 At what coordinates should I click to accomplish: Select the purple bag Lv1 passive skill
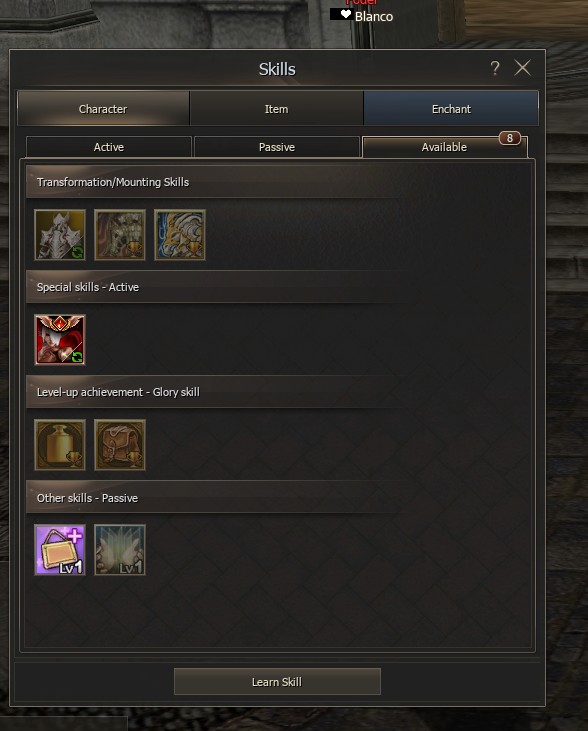pos(60,550)
